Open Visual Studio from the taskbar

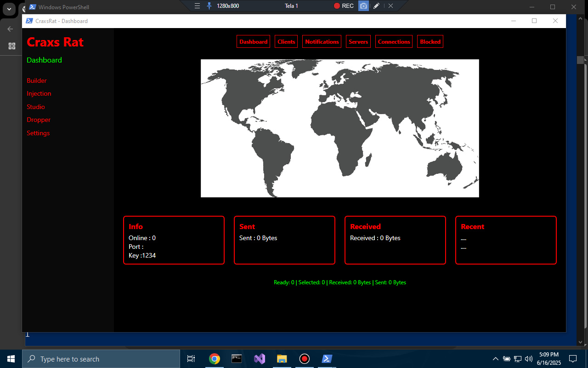coord(259,359)
